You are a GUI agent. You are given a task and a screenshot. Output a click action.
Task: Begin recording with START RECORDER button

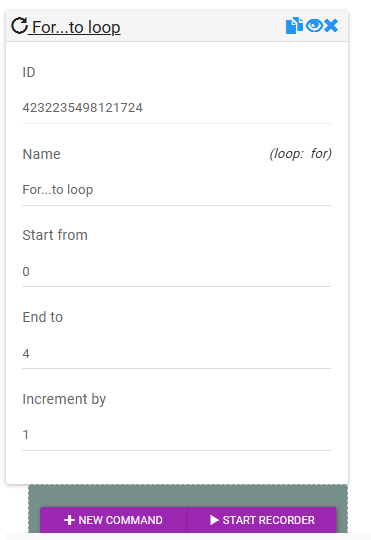pyautogui.click(x=262, y=520)
